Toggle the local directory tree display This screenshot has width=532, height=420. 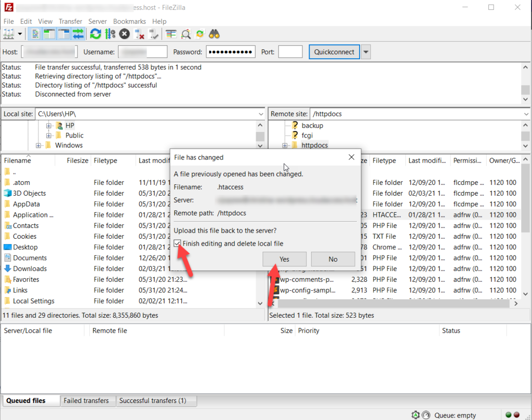[49, 34]
